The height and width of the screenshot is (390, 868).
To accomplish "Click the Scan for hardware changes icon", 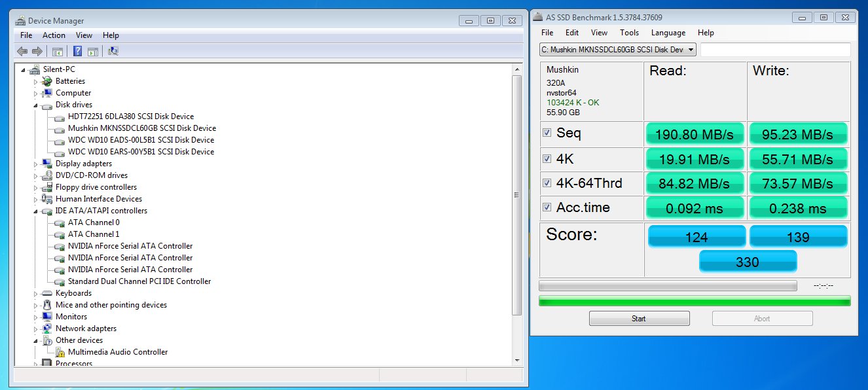I will pyautogui.click(x=113, y=51).
